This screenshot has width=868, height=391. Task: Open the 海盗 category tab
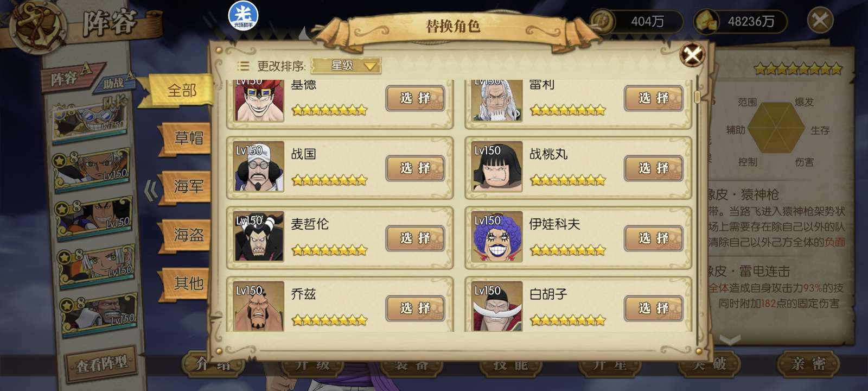tap(188, 235)
